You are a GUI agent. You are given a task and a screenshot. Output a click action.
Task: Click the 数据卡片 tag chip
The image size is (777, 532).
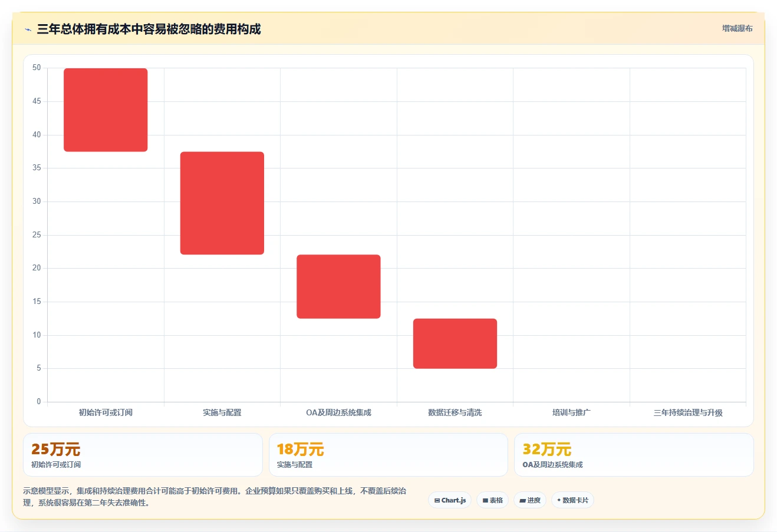(x=572, y=500)
